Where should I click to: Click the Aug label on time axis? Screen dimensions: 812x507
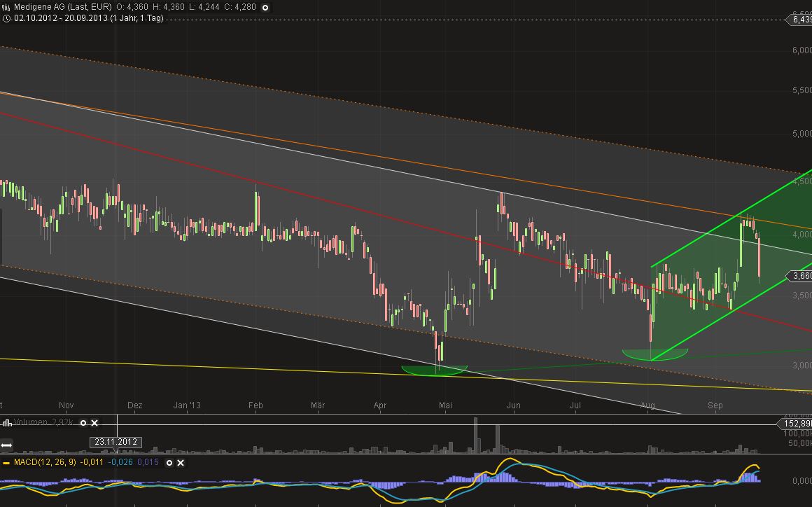647,405
